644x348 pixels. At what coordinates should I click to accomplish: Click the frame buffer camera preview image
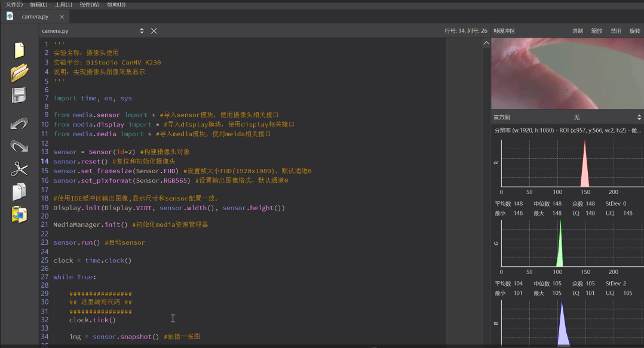tap(567, 73)
